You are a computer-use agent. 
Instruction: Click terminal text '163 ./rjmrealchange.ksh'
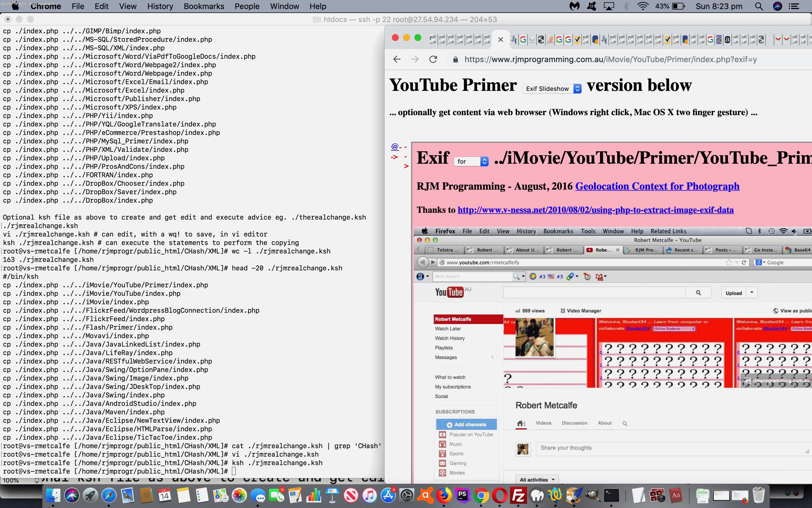tap(48, 260)
